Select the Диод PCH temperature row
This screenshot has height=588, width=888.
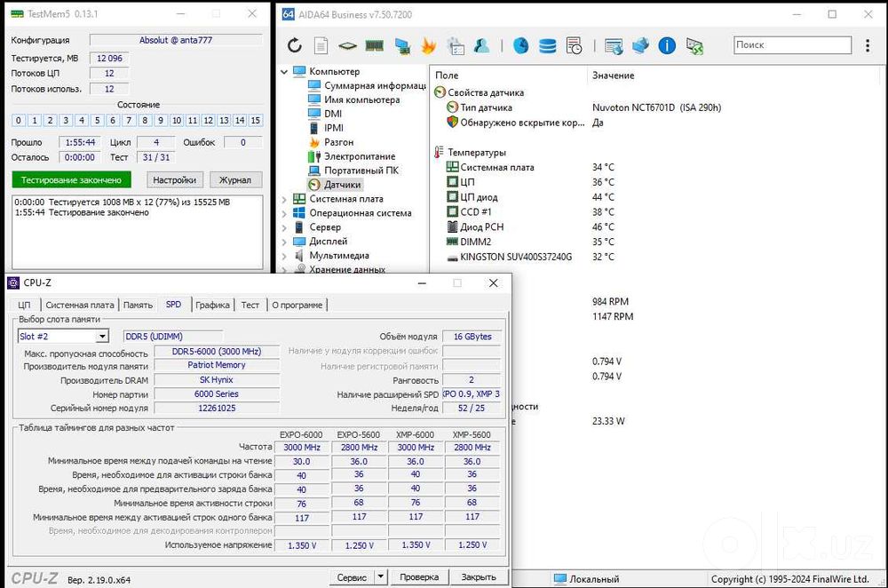coord(530,227)
